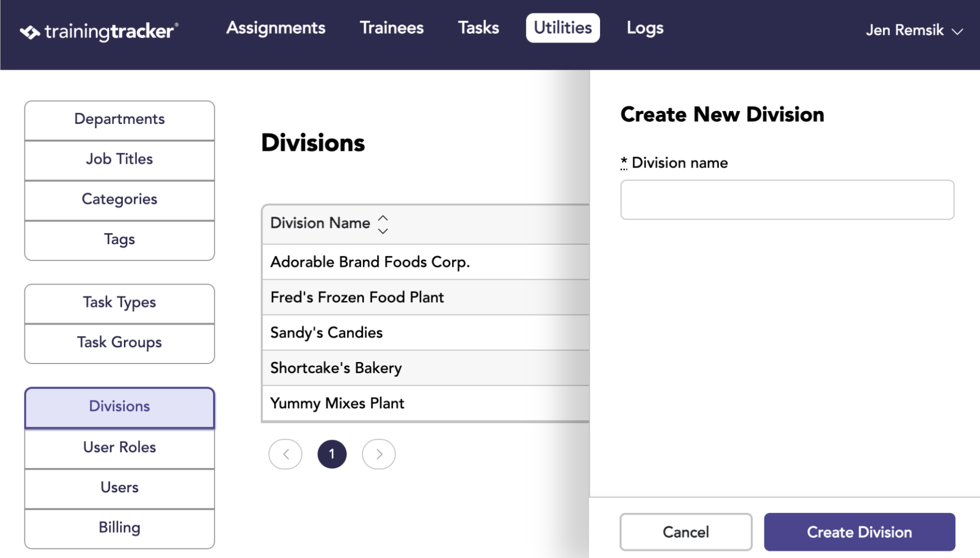This screenshot has width=980, height=558.
Task: Select Task Groups in the sidebar
Action: (119, 343)
